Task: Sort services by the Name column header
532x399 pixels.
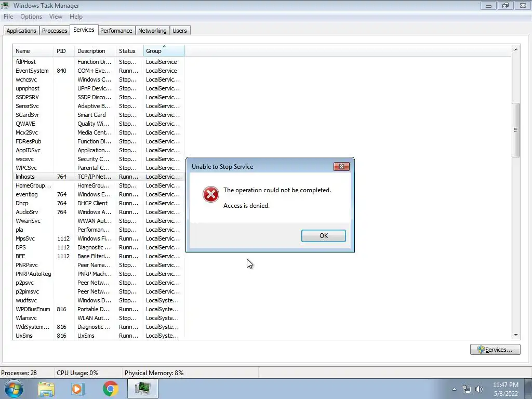Action: pyautogui.click(x=33, y=50)
